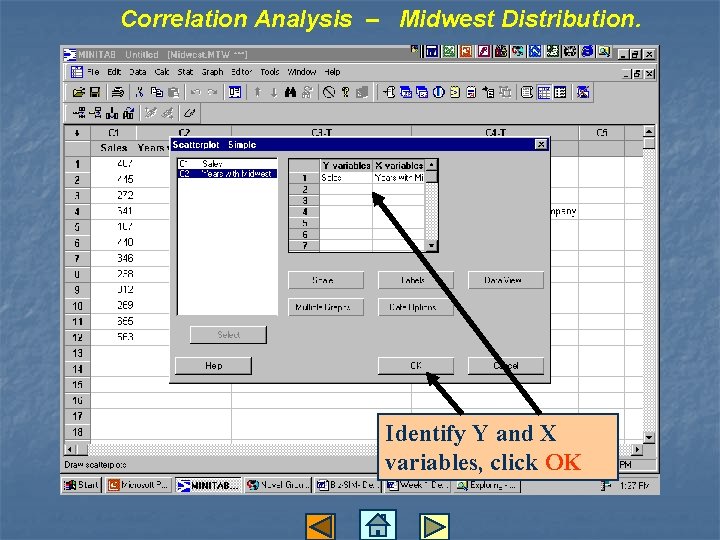
Task: Open the Tools menu
Action: pos(270,72)
